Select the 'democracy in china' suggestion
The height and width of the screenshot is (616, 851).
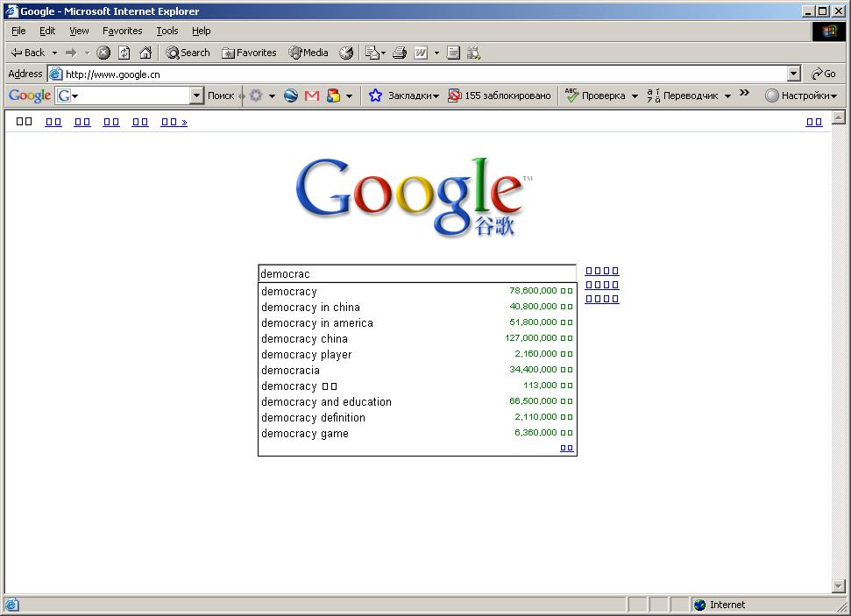click(417, 307)
